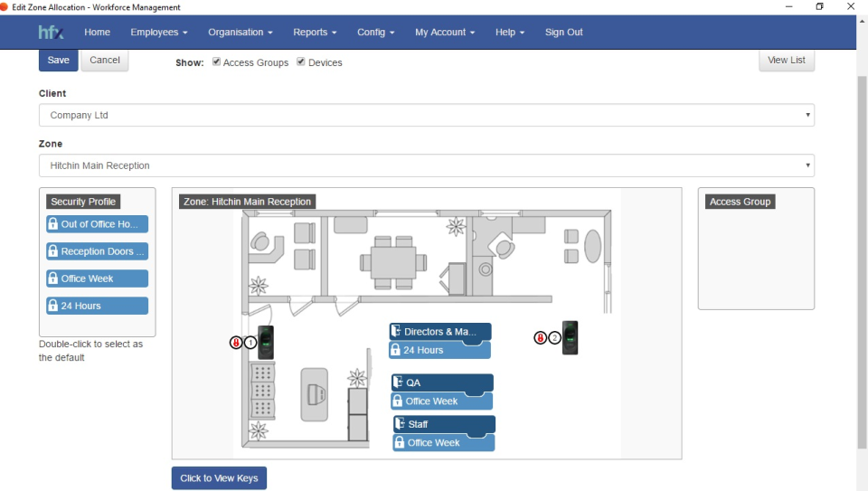The image size is (868, 491).
Task: Click the scrollbar up arrow
Action: point(862,21)
